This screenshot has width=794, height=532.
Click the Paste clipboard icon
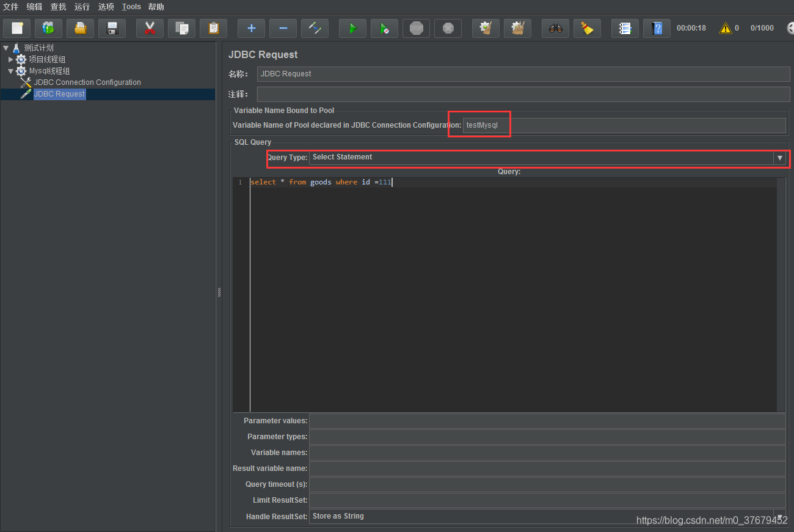coord(213,28)
